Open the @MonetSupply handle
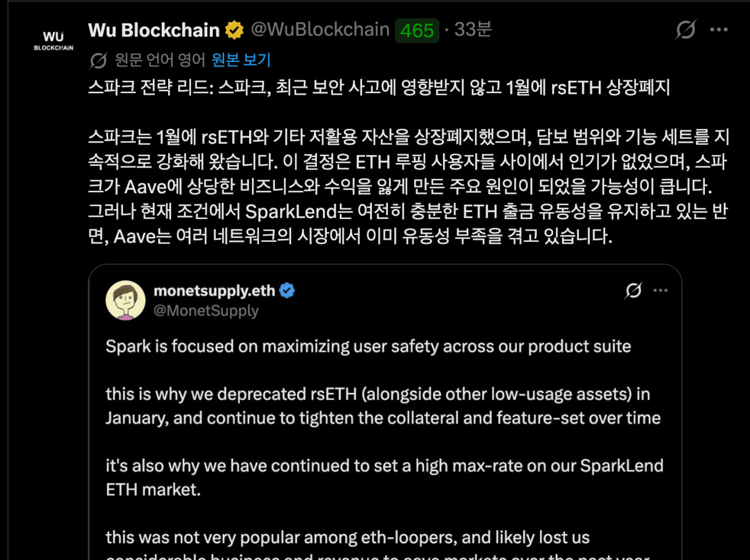Viewport: 750px width, 560px height. click(206, 310)
